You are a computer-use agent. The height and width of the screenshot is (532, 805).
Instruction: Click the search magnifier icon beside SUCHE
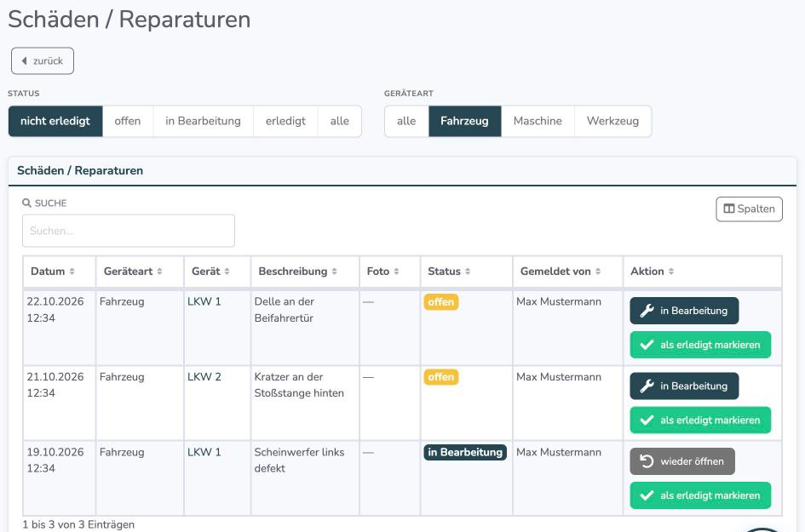tap(26, 203)
